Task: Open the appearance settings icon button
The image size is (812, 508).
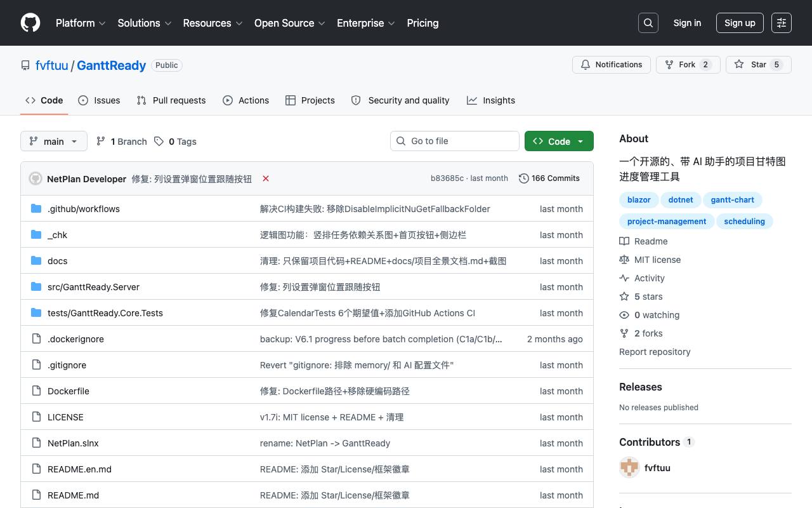Action: 782,23
